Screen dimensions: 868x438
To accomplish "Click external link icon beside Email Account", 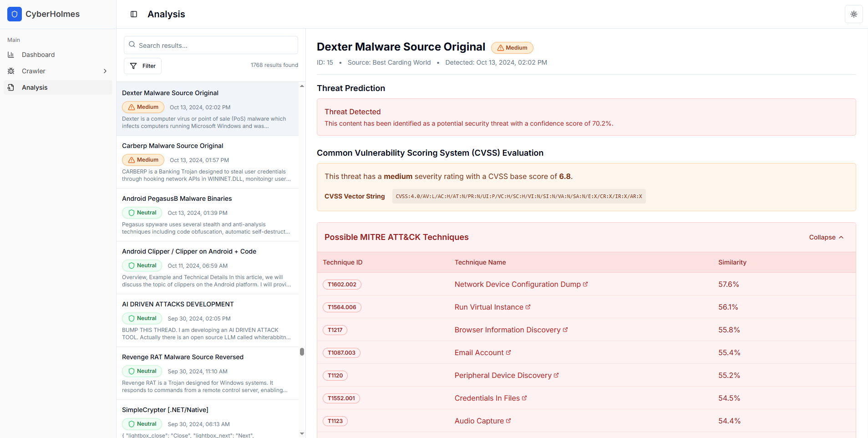I will 508,352.
